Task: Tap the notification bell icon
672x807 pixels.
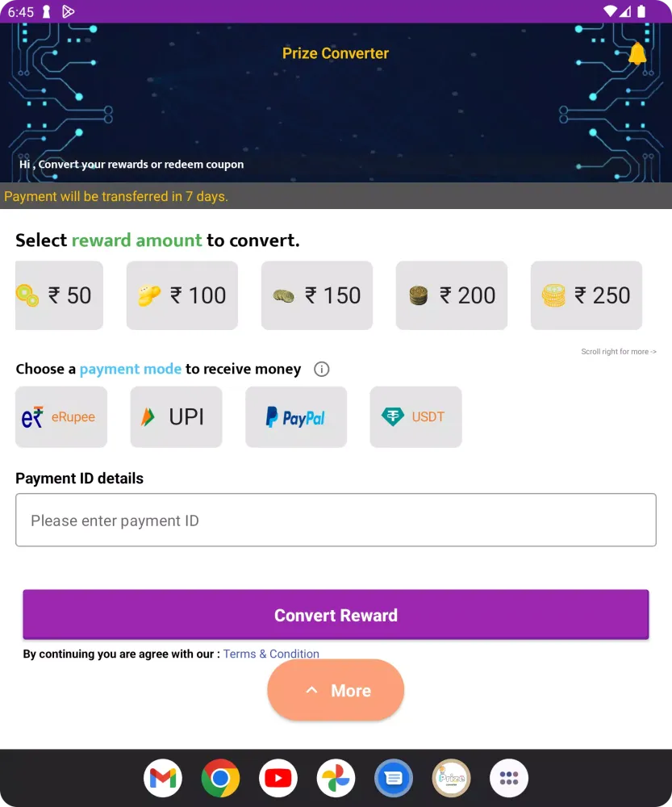Action: point(637,54)
